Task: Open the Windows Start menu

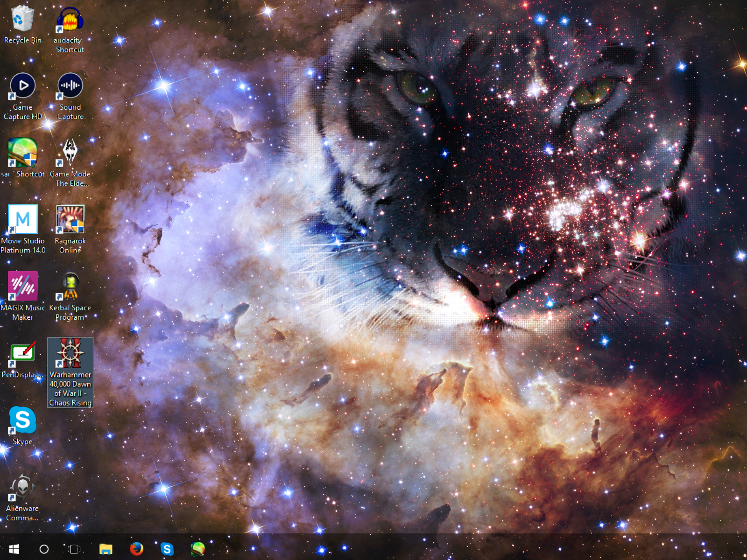Action: 14,549
